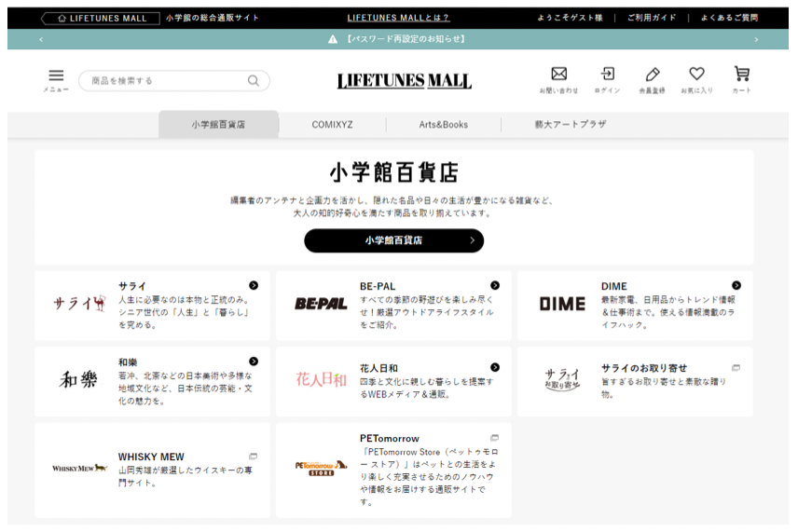
Task: Click the DIME logo image
Action: 562,304
